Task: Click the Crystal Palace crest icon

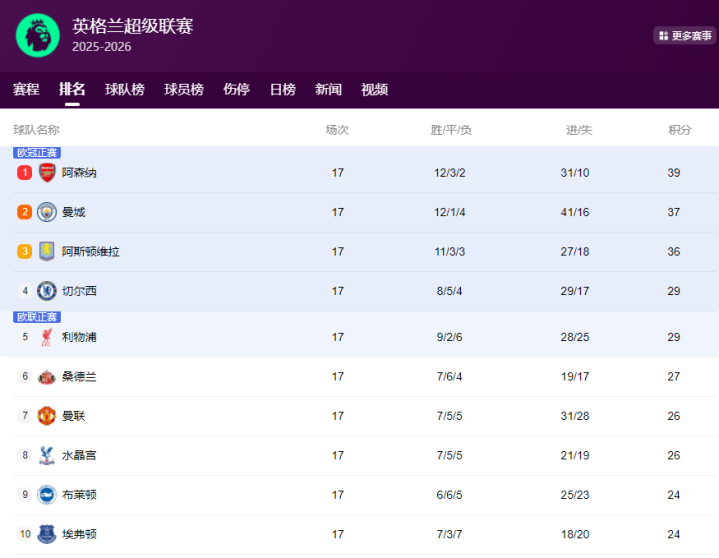Action: [47, 455]
